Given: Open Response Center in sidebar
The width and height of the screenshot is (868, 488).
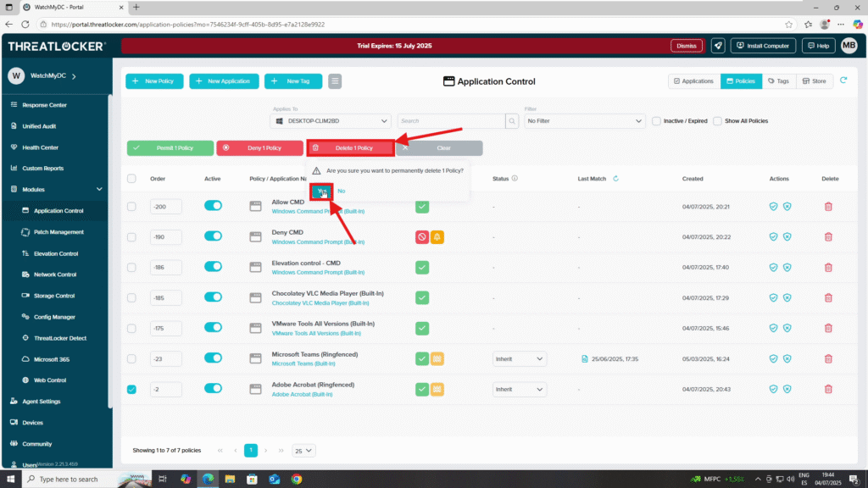Looking at the screenshot, I should click(44, 105).
